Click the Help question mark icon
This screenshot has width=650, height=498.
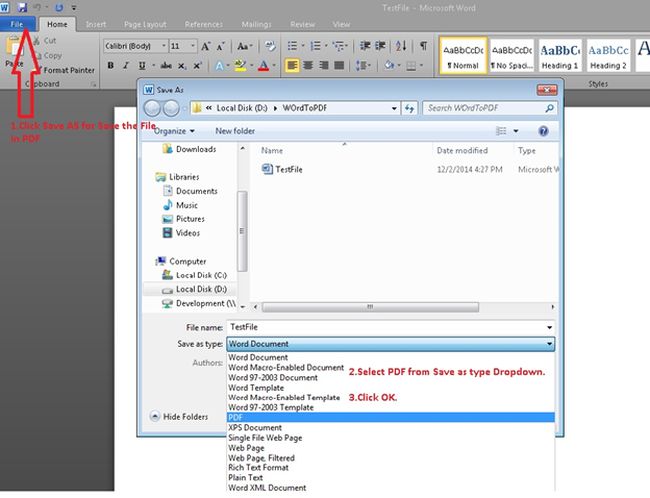[x=543, y=131]
